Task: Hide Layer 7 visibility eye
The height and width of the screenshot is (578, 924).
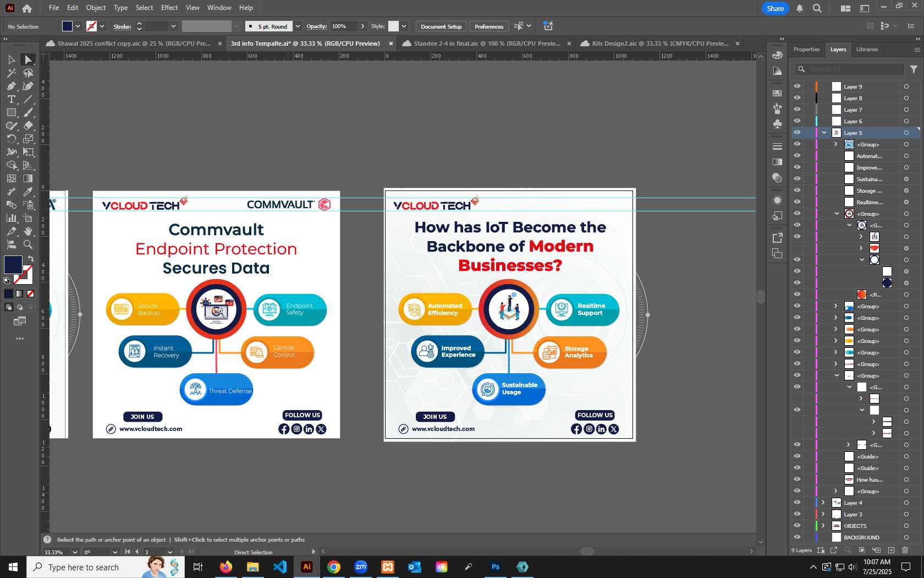Action: click(x=797, y=110)
